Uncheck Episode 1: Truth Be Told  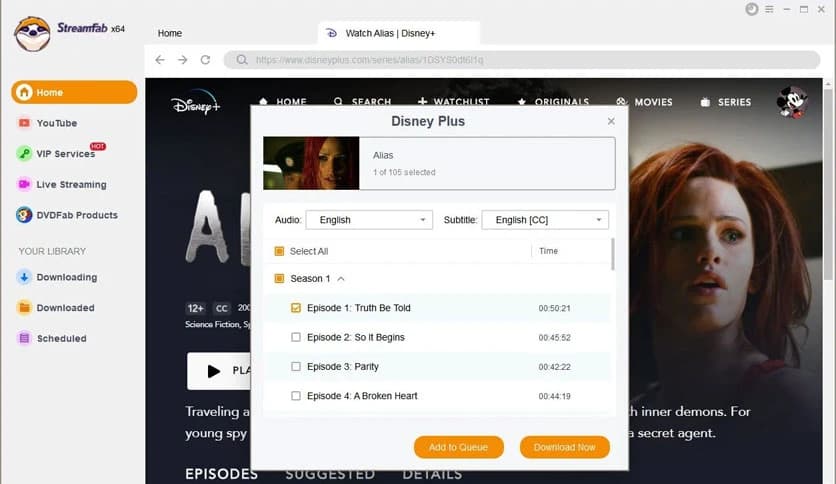coord(296,308)
